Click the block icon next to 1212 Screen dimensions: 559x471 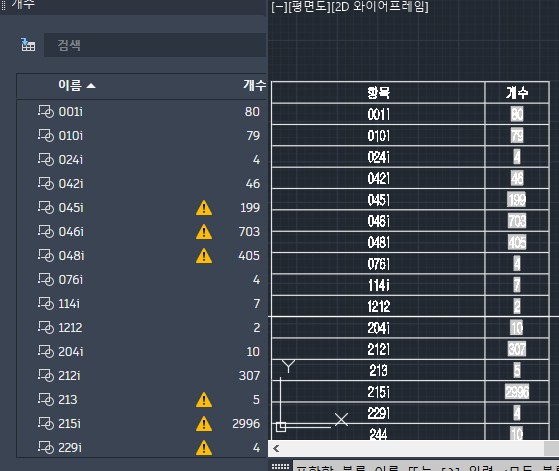coord(46,327)
